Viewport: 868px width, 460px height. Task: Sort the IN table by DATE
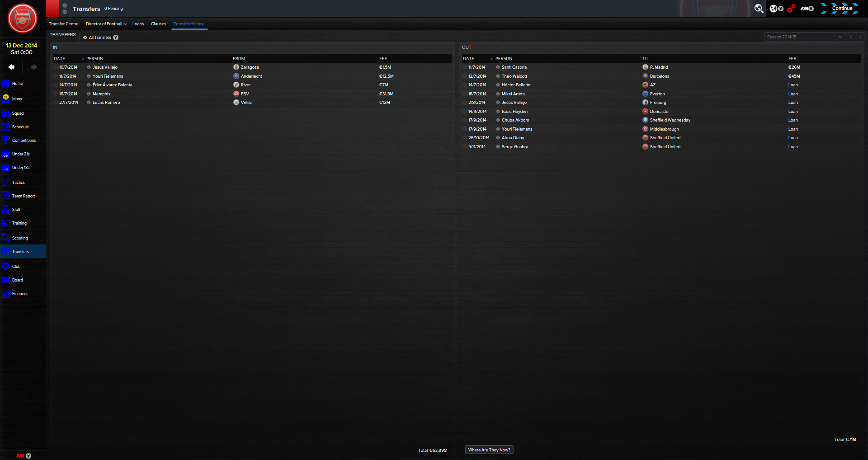coord(60,59)
